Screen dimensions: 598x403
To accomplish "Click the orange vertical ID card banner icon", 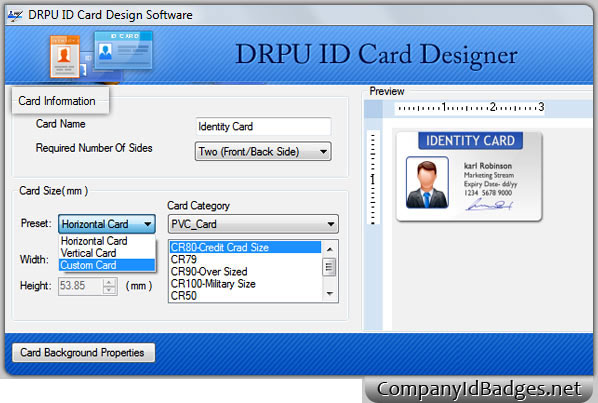I will 64,56.
